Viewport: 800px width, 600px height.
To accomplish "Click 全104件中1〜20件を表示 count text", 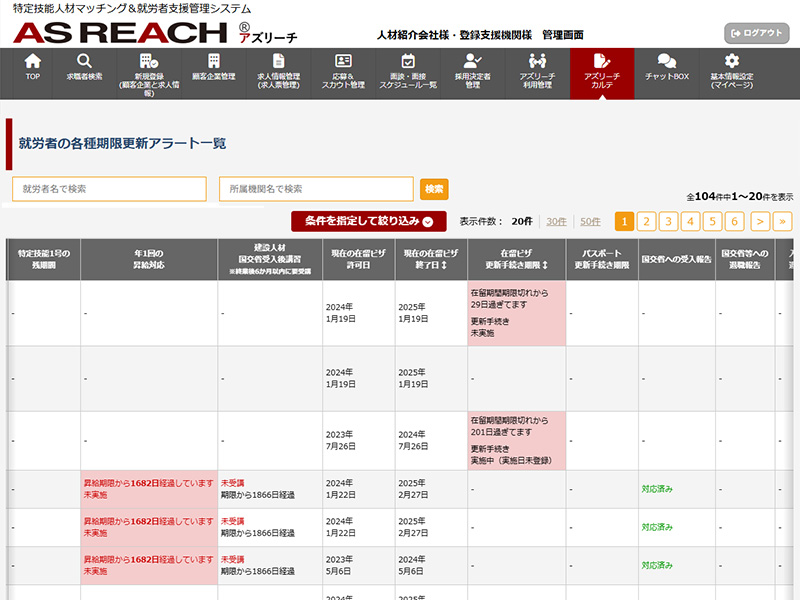I will (740, 196).
